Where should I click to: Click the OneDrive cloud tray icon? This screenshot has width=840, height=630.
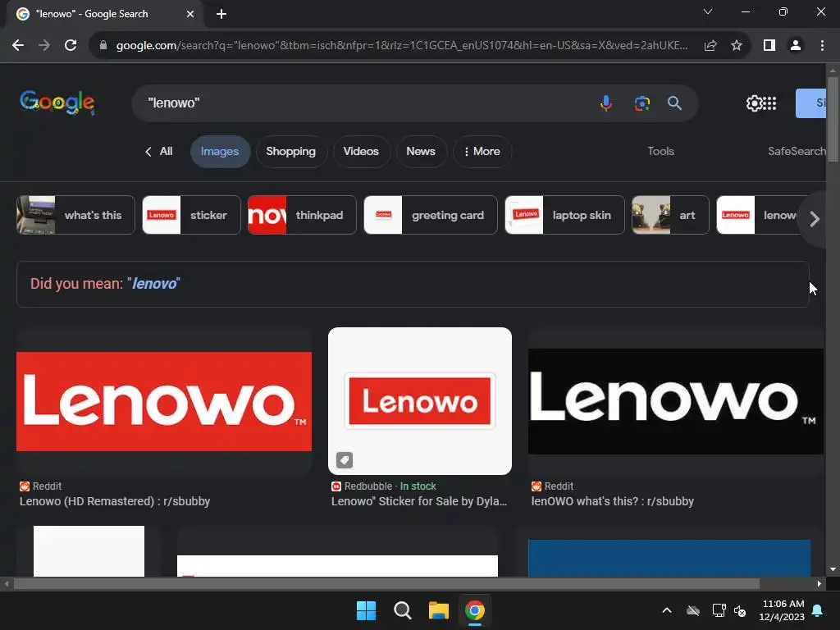693,610
